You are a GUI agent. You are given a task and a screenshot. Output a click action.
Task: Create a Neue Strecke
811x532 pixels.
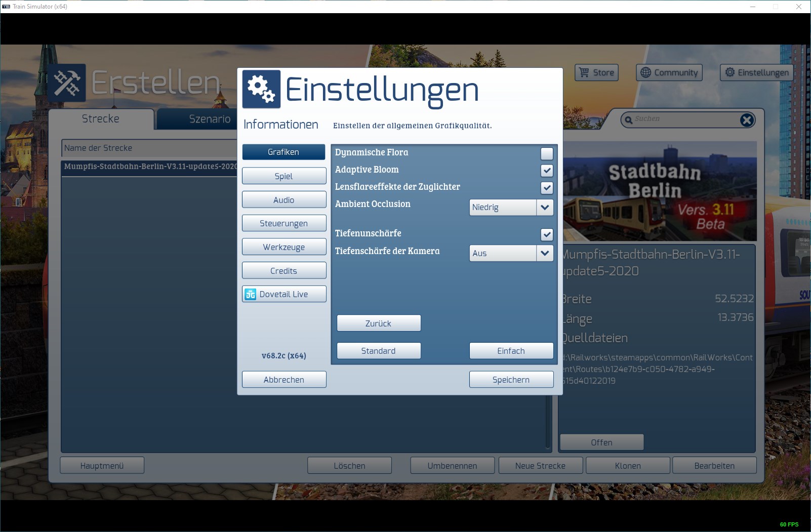[x=541, y=466]
